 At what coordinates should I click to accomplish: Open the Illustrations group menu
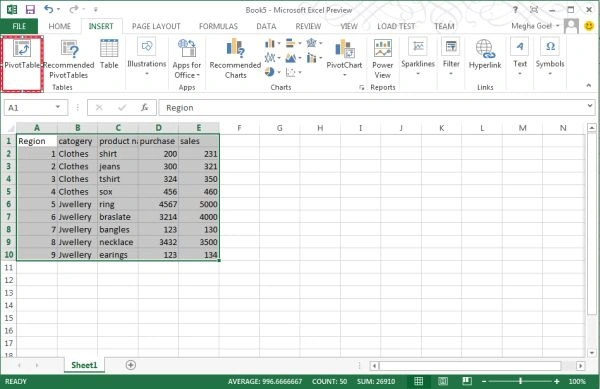pyautogui.click(x=147, y=57)
